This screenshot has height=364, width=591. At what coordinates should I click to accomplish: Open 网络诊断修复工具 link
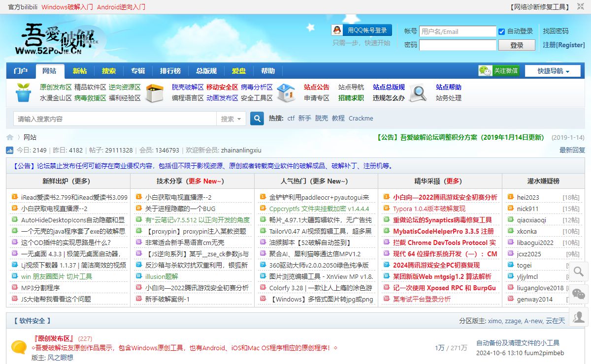tap(540, 7)
